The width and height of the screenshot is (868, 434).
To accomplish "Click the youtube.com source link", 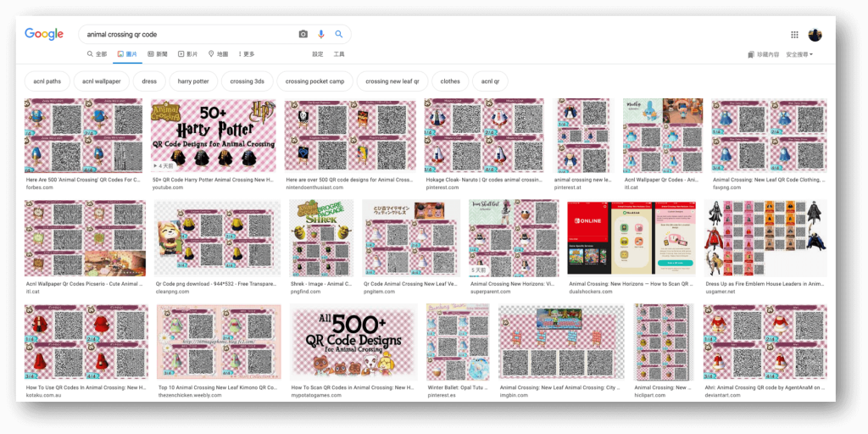I will [168, 187].
